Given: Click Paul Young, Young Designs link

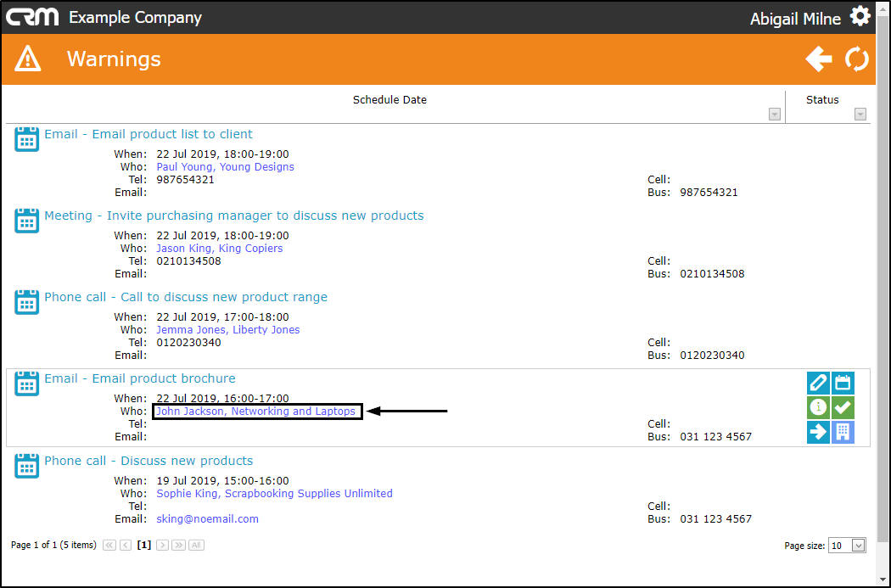Looking at the screenshot, I should (225, 167).
